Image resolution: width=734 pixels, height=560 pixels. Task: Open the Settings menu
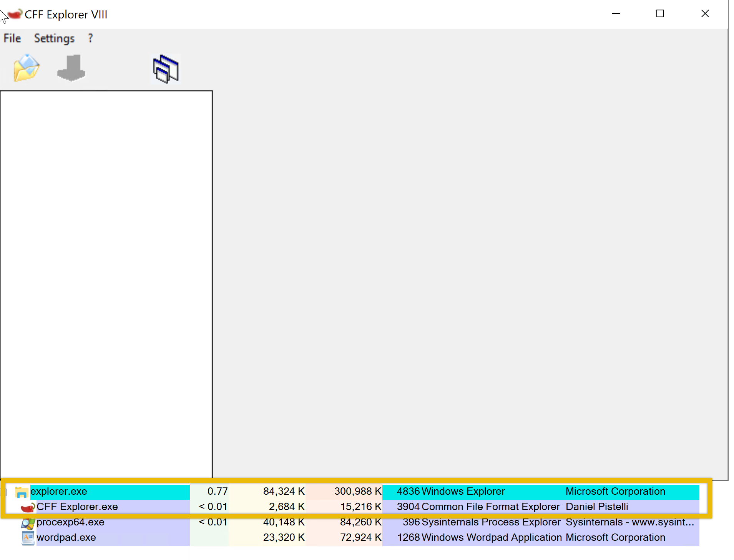click(54, 38)
